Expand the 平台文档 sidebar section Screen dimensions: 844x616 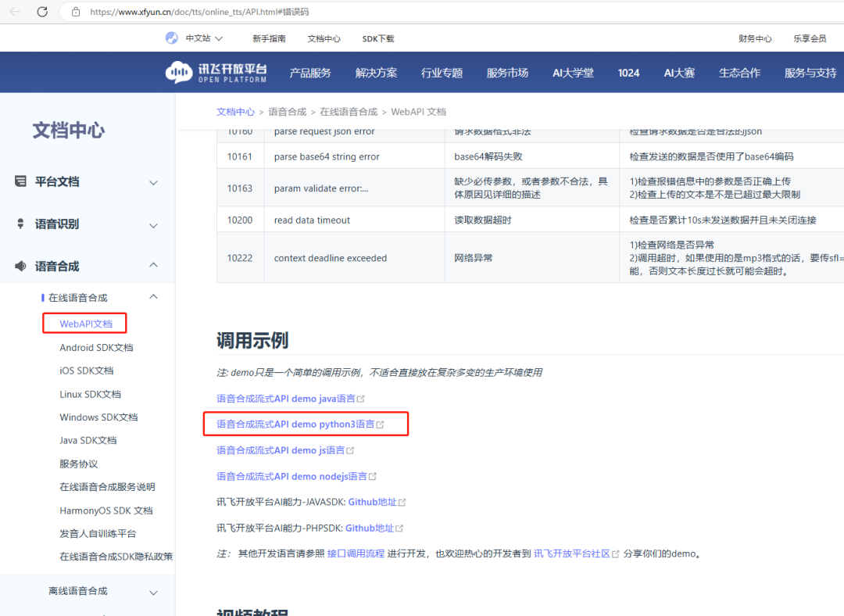point(153,183)
